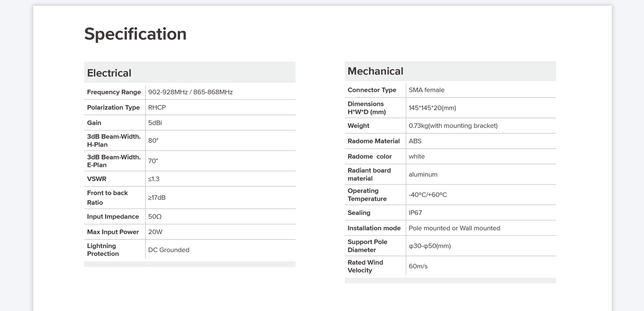Screen dimensions: 644x311
Task: Click the 50Ω input impedance value
Action: click(155, 217)
